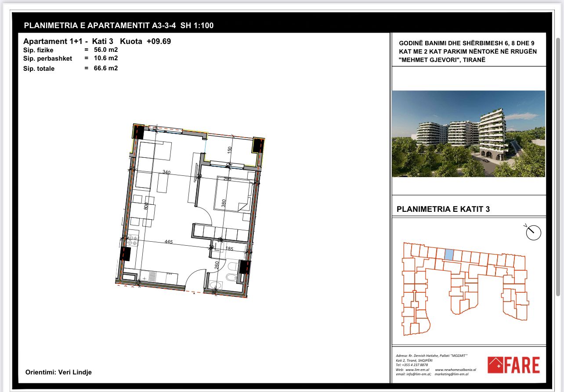This screenshot has width=564, height=392.
Task: Click the 'Sip. totale = 66.6 m2' line
Action: [x=70, y=68]
